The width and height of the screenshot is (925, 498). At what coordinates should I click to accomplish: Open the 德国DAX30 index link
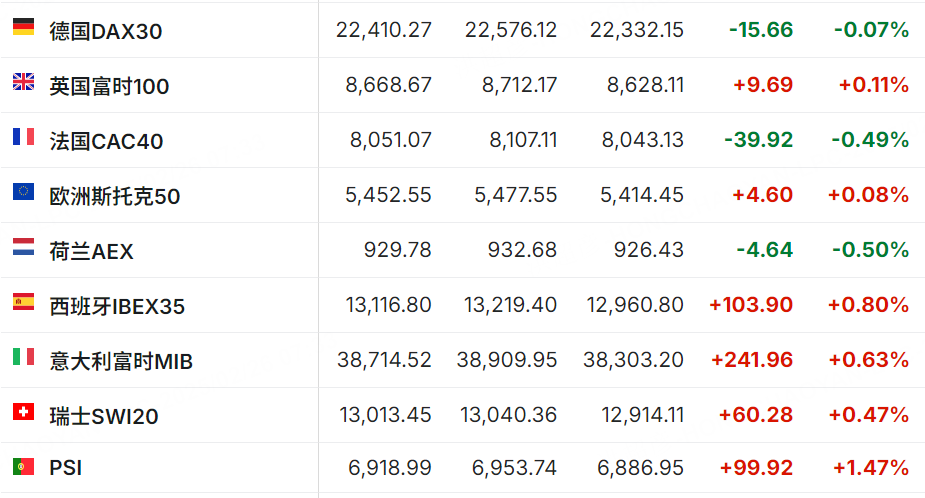tap(106, 31)
